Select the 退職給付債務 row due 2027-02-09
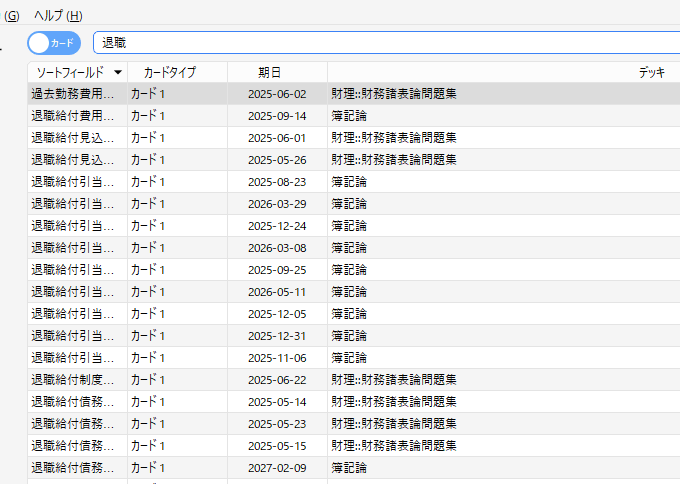This screenshot has width=680, height=484. [72, 468]
